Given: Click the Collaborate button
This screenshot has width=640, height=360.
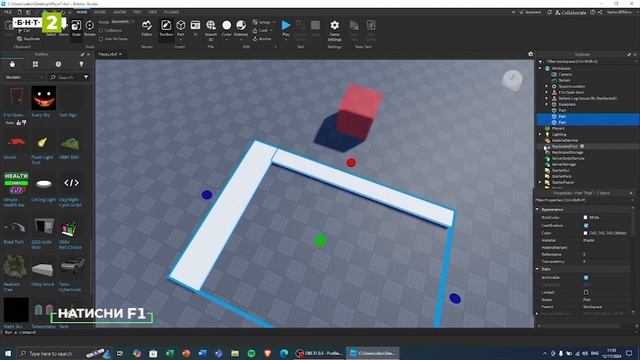Looking at the screenshot, I should [x=570, y=13].
